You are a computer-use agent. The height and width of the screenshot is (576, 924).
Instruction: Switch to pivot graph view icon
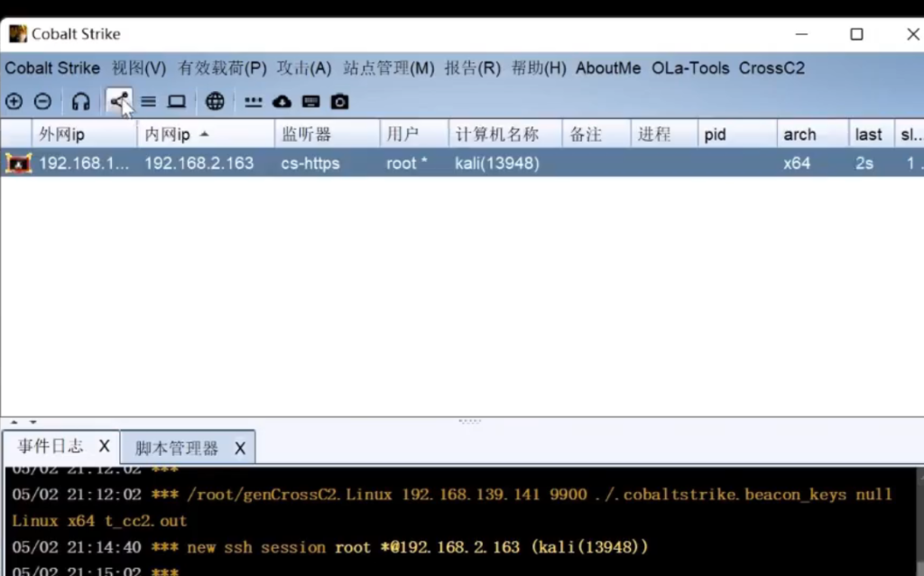(120, 101)
